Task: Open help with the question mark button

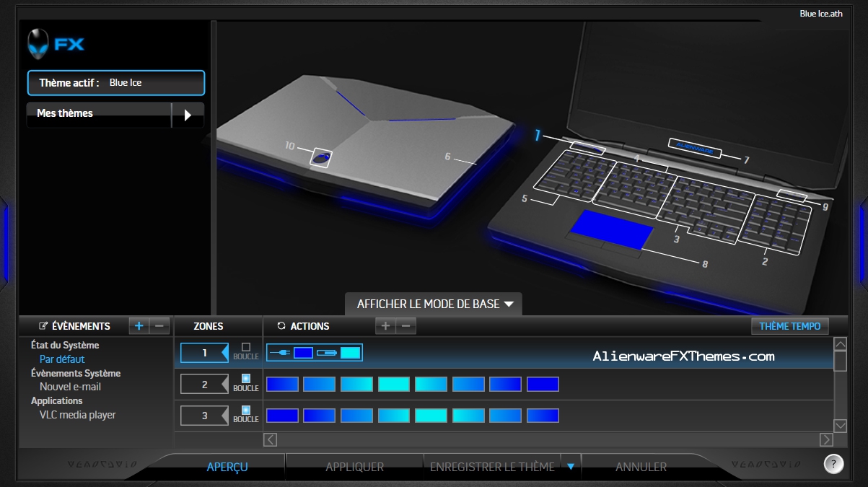Action: (833, 464)
